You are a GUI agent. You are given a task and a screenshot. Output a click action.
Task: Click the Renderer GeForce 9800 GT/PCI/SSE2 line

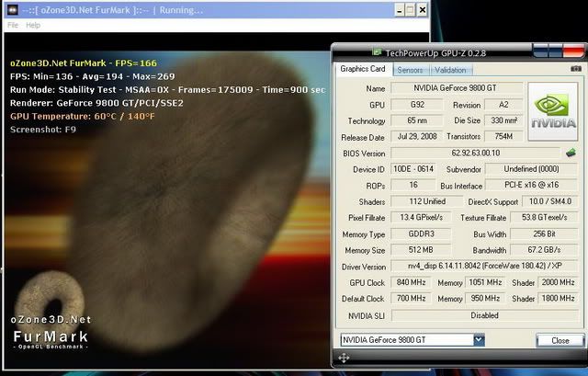click(96, 103)
